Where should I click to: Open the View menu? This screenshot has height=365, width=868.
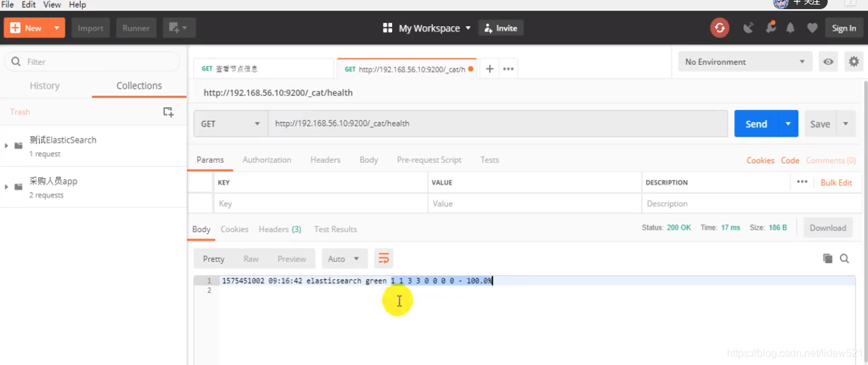click(52, 5)
